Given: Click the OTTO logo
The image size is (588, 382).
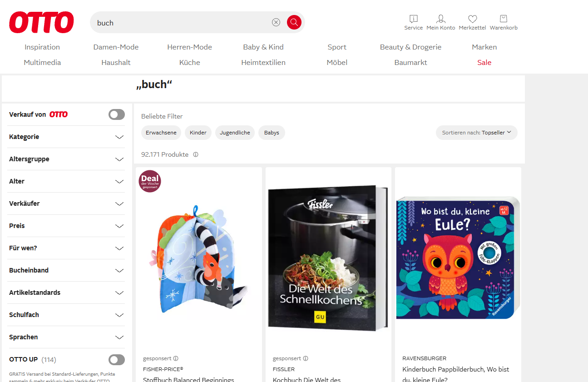Looking at the screenshot, I should pos(41,22).
